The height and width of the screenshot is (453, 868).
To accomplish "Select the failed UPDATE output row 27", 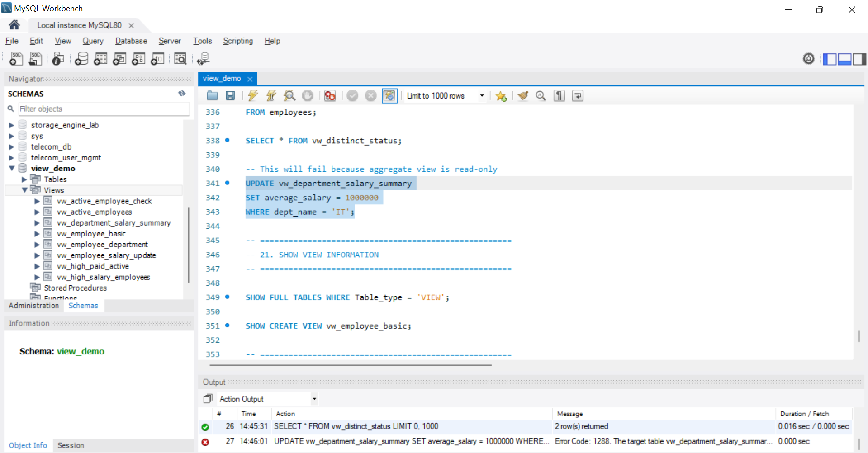I will coord(525,441).
